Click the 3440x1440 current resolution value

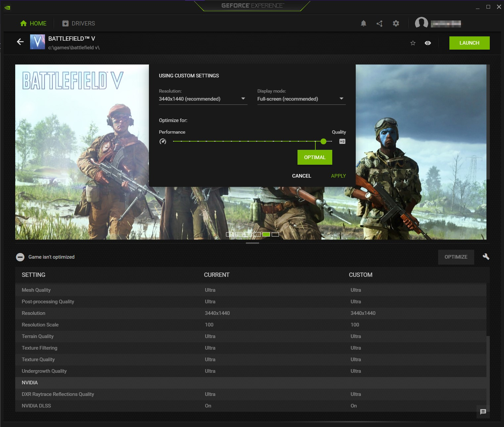(217, 313)
